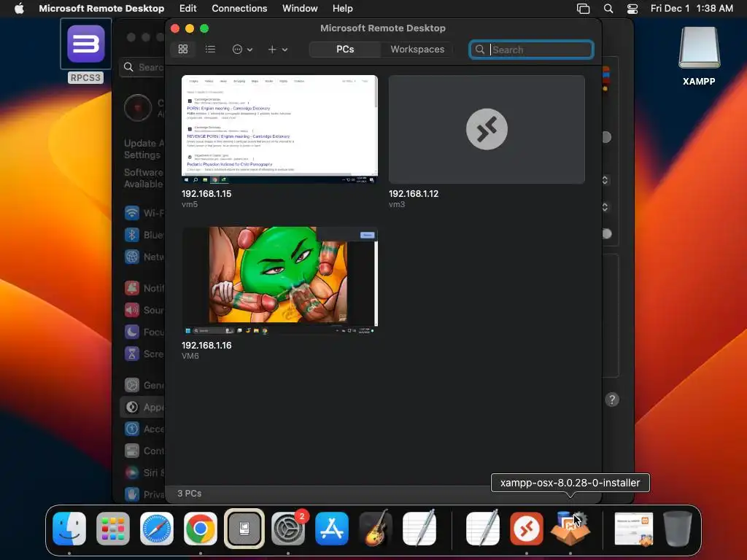Select Network in the System Settings sidebar
This screenshot has height=560, width=747.
[143, 257]
